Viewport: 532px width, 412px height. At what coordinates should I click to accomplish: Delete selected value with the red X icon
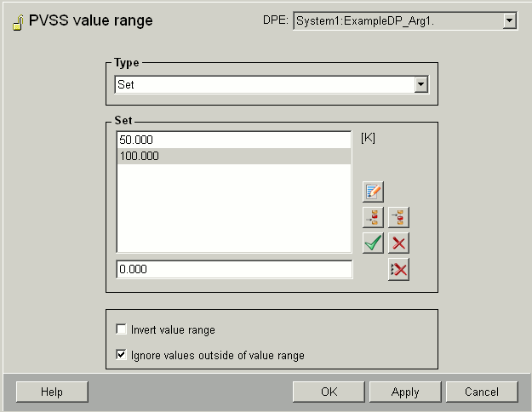[x=398, y=243]
